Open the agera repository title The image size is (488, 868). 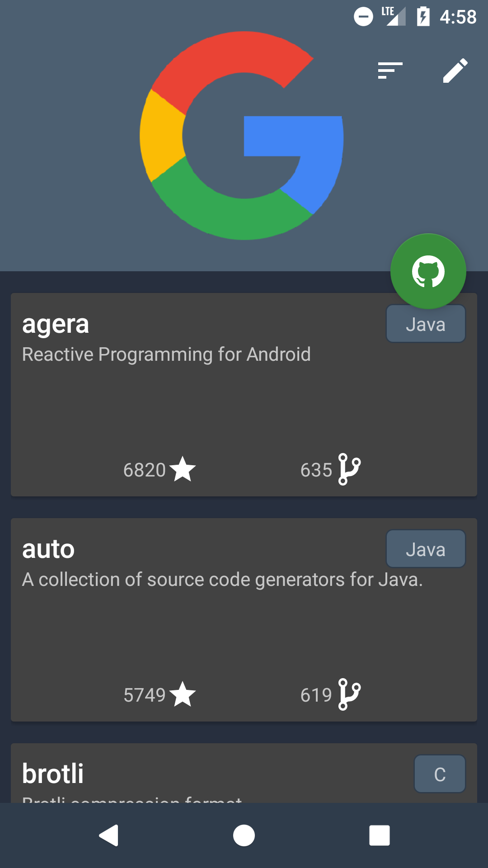pos(56,325)
